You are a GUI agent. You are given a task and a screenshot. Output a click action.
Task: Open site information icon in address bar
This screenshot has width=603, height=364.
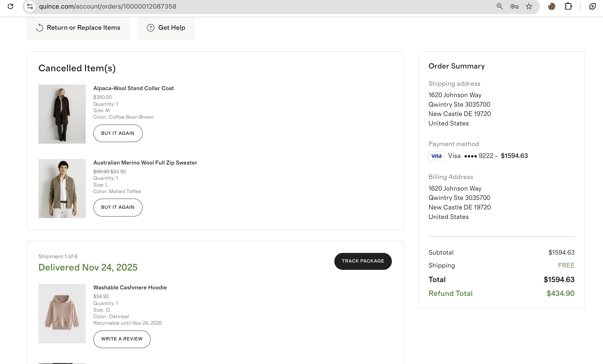30,6
